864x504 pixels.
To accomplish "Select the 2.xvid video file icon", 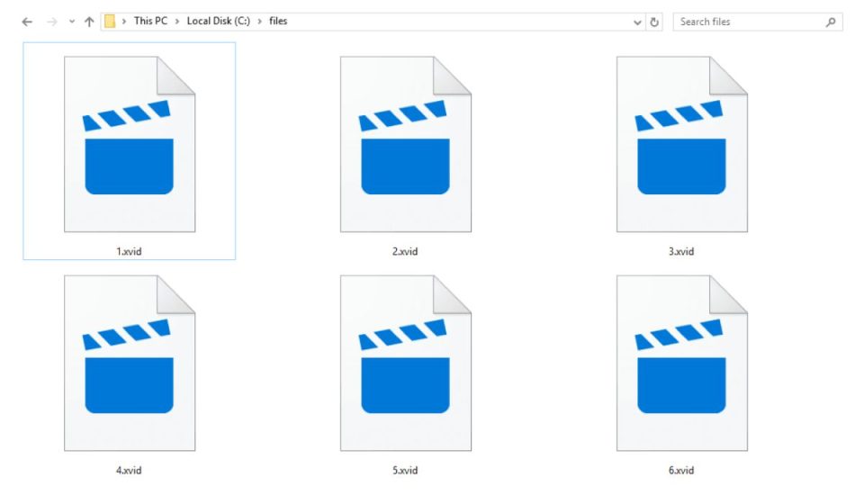I will pos(406,144).
